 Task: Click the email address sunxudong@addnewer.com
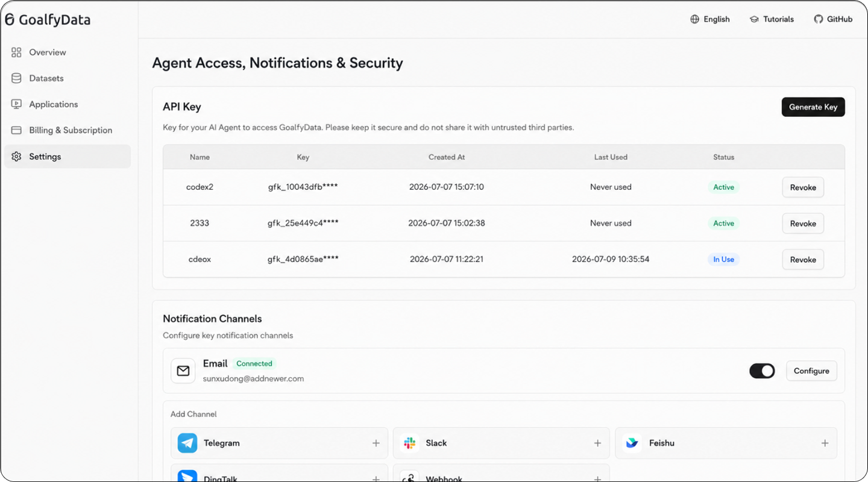253,379
